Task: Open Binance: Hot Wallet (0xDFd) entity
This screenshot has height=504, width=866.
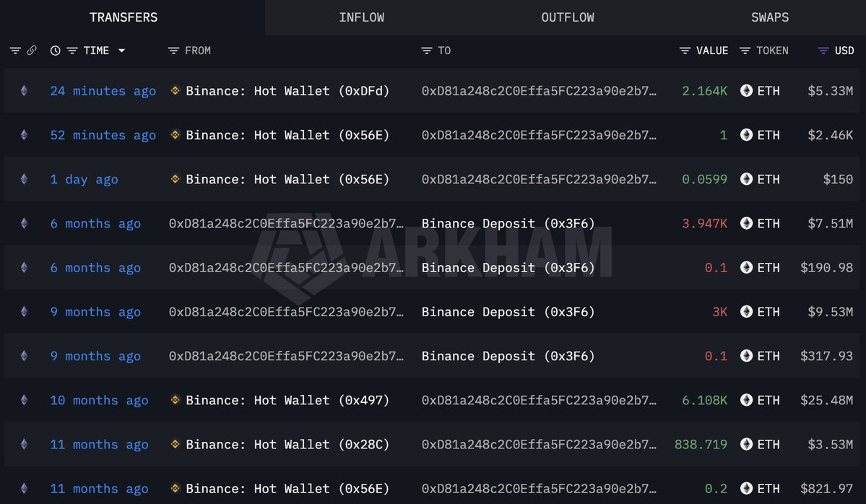Action: click(287, 91)
